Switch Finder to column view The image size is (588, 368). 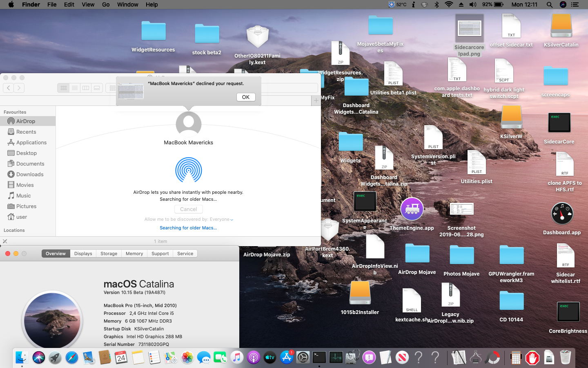[86, 88]
